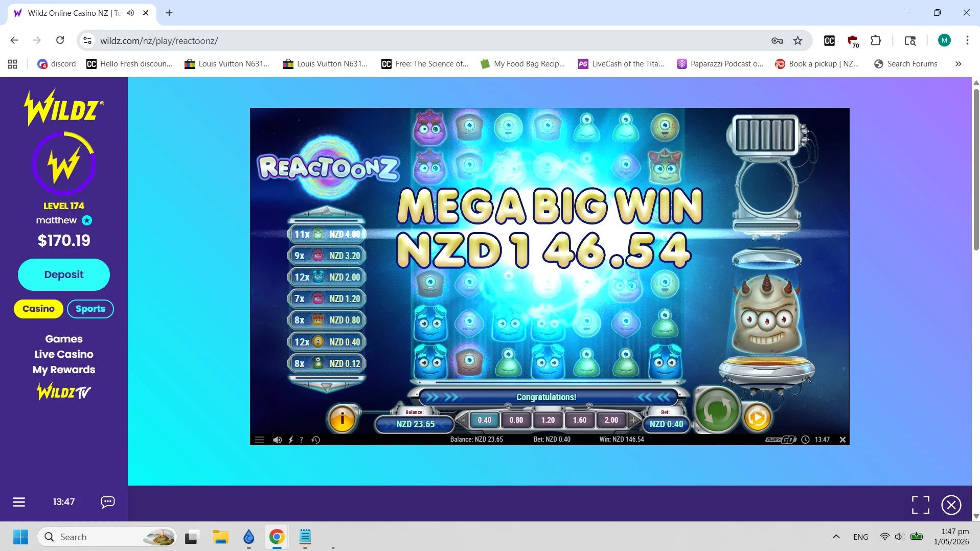
Task: Open the game's hamburger menu
Action: click(260, 440)
